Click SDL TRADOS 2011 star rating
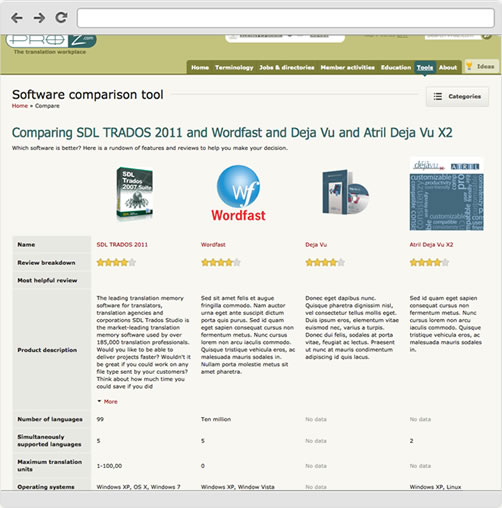Image resolution: width=502 pixels, height=508 pixels. click(x=116, y=263)
